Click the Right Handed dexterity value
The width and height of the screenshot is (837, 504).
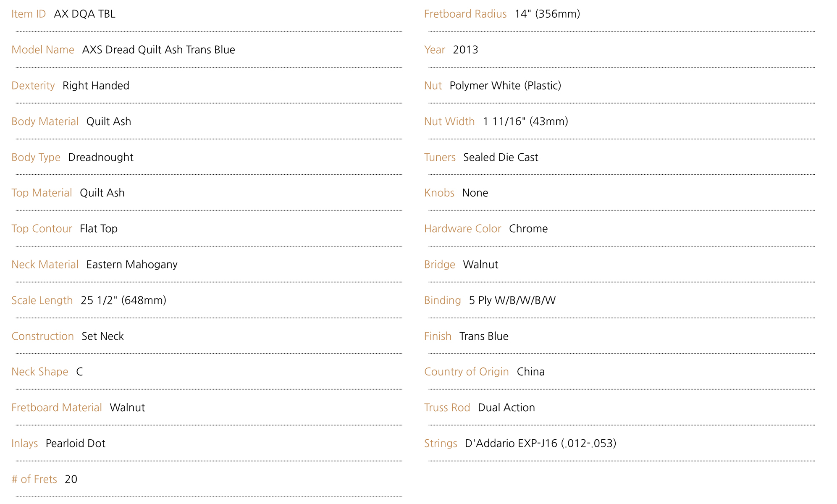click(x=96, y=86)
